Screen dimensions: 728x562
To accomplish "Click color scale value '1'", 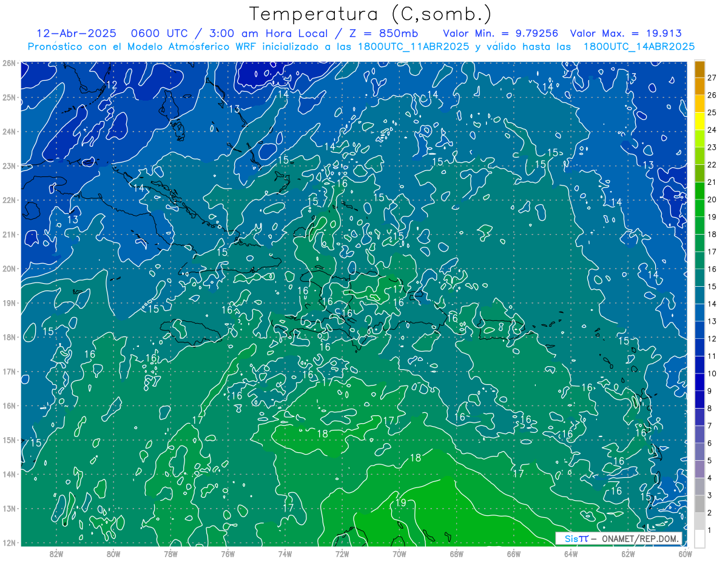I will [x=710, y=530].
